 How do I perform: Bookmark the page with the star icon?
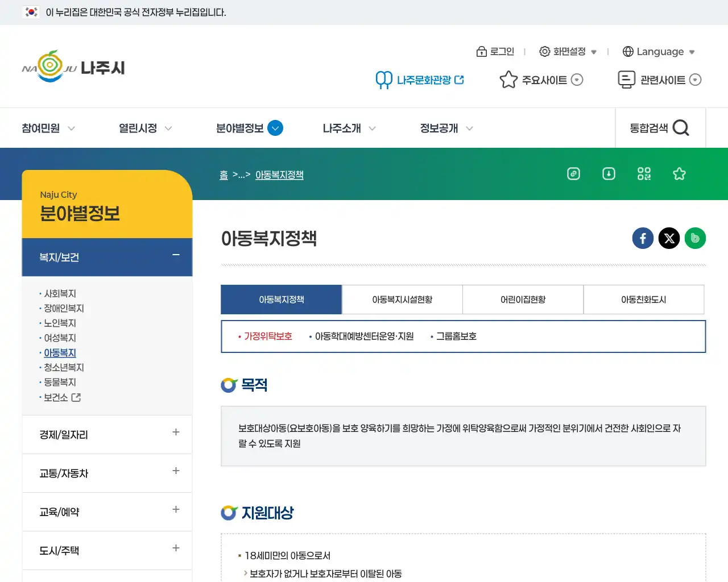[679, 174]
